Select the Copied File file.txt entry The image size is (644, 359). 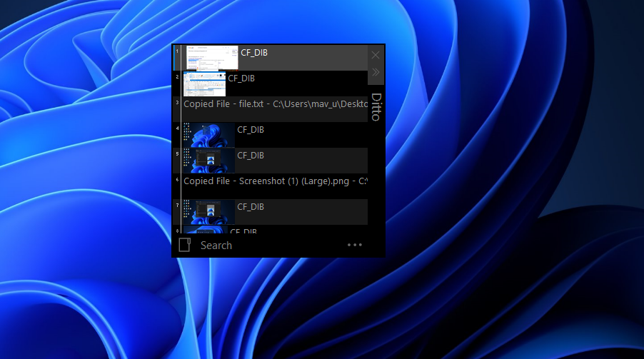(x=275, y=104)
